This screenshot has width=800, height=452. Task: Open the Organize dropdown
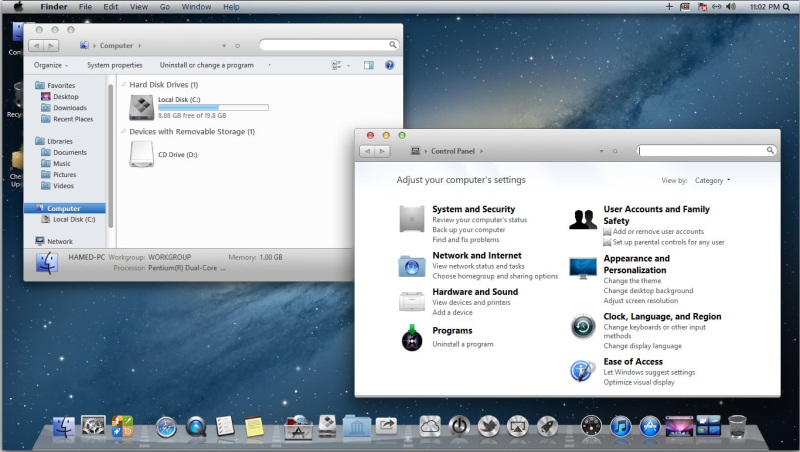(x=51, y=65)
